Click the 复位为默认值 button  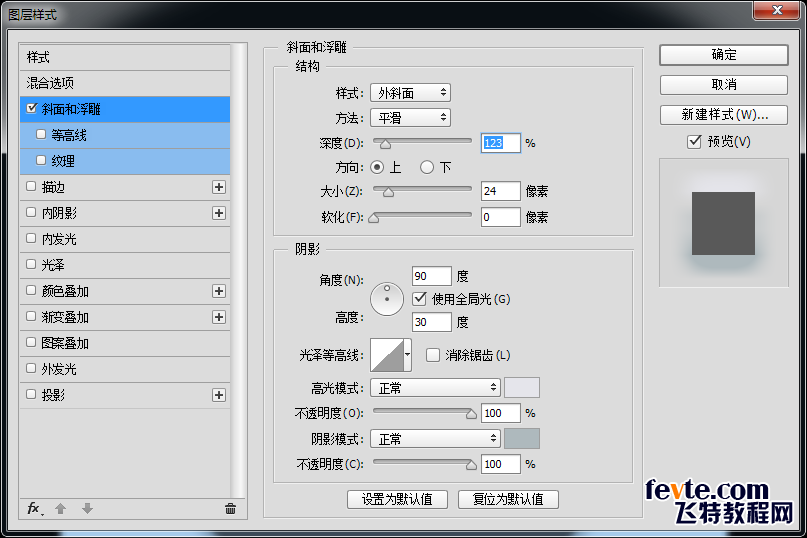tap(508, 499)
